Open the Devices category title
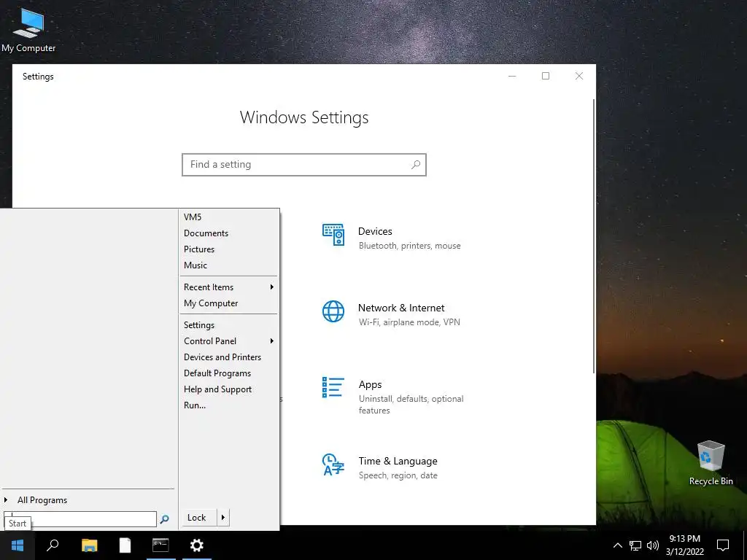The image size is (747, 560). click(375, 231)
